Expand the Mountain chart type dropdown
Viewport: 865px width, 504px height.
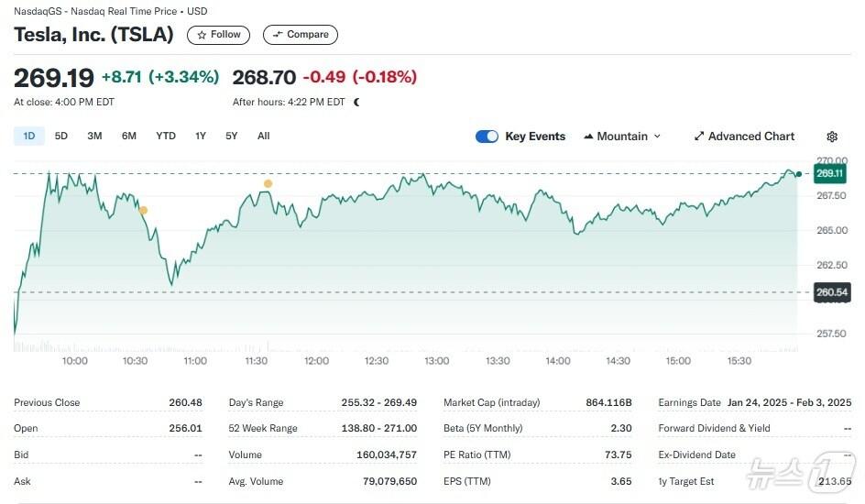coord(621,137)
